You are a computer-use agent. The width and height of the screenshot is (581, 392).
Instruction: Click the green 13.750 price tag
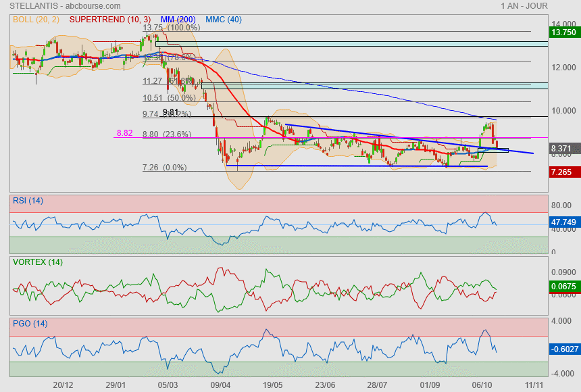563,32
